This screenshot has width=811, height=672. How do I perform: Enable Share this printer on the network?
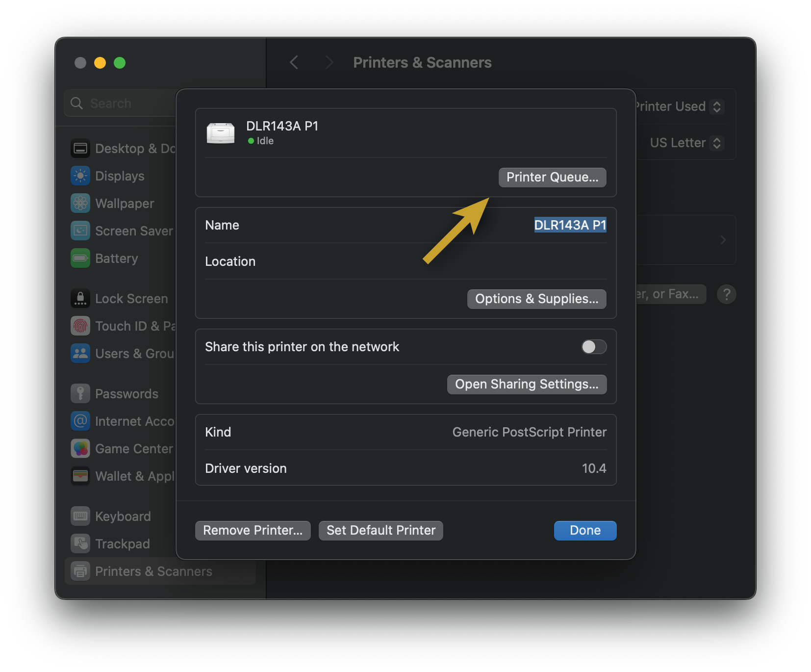click(x=594, y=347)
